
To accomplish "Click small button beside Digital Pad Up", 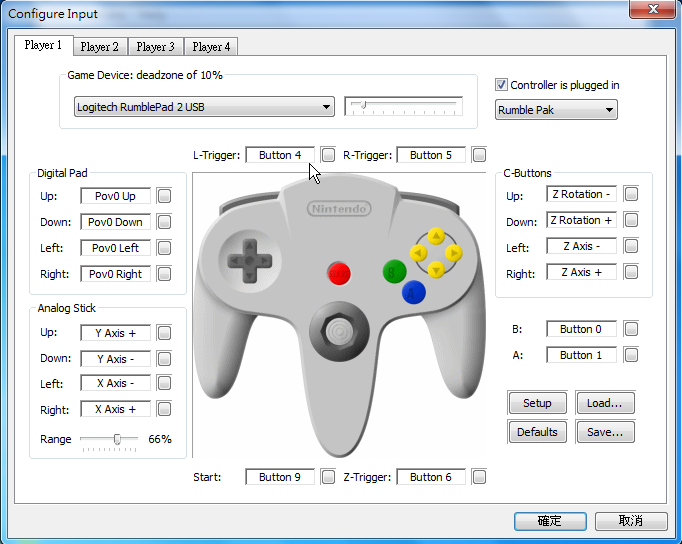I will [164, 196].
